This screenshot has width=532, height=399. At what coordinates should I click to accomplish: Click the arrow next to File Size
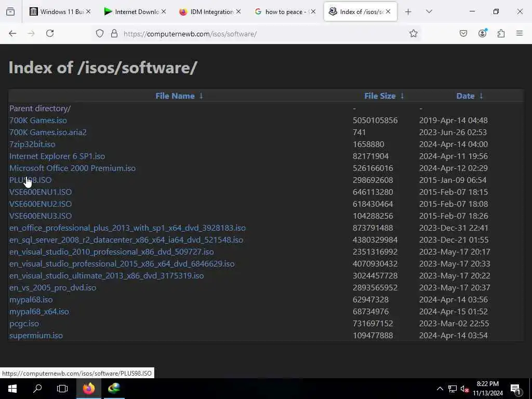pos(403,96)
